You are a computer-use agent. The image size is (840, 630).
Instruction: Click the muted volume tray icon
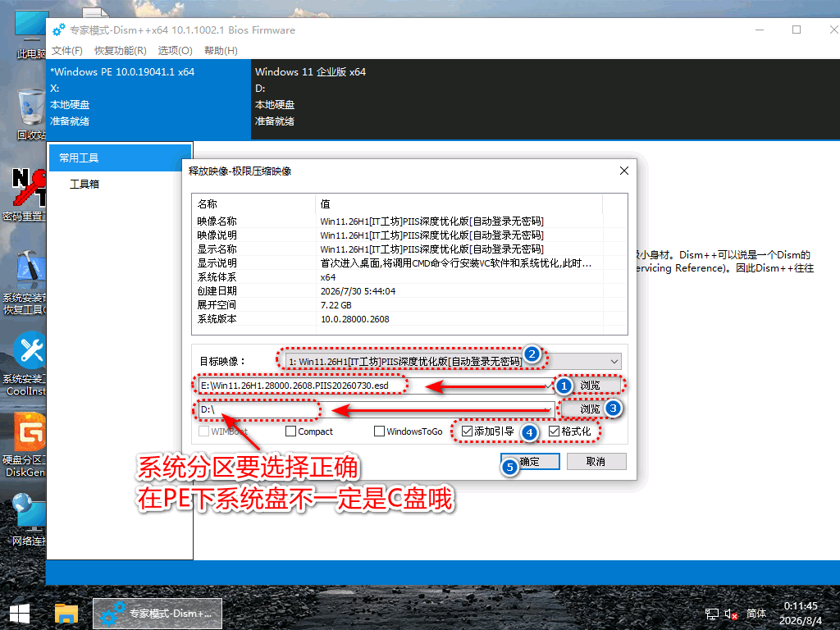[731, 614]
